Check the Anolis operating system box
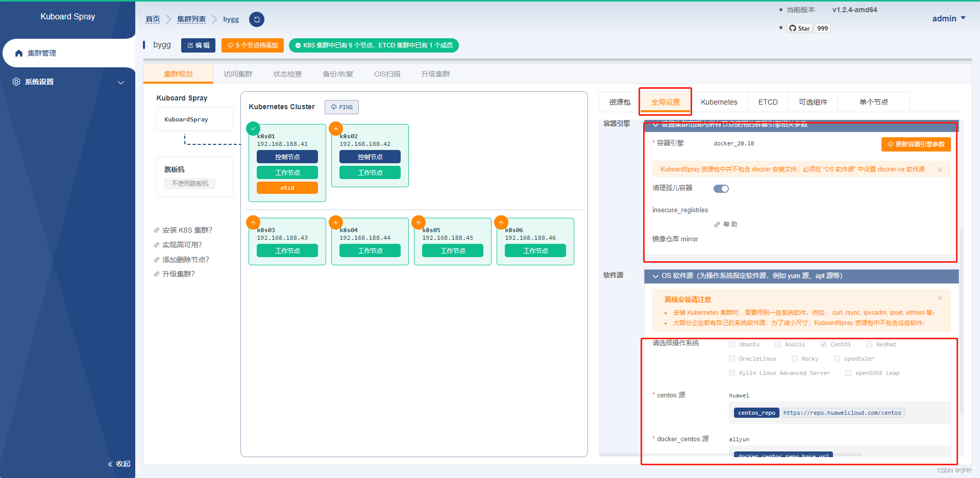Image resolution: width=980 pixels, height=478 pixels. (x=778, y=344)
